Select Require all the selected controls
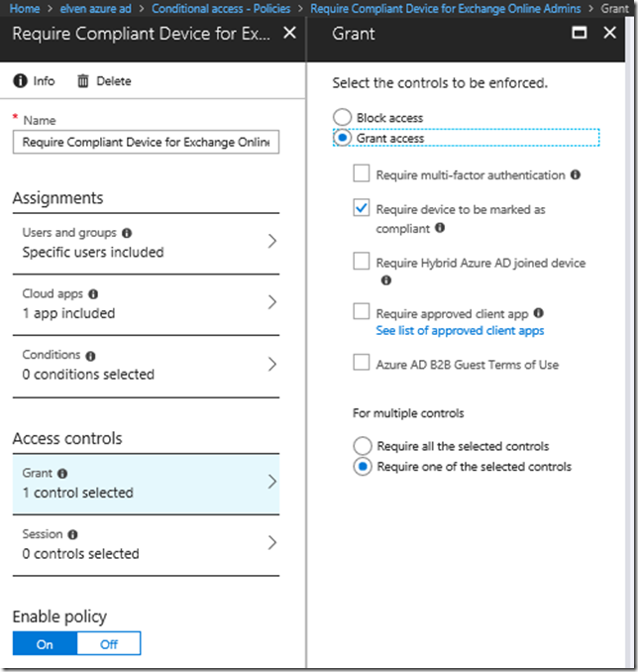This screenshot has height=672, width=638. [363, 446]
